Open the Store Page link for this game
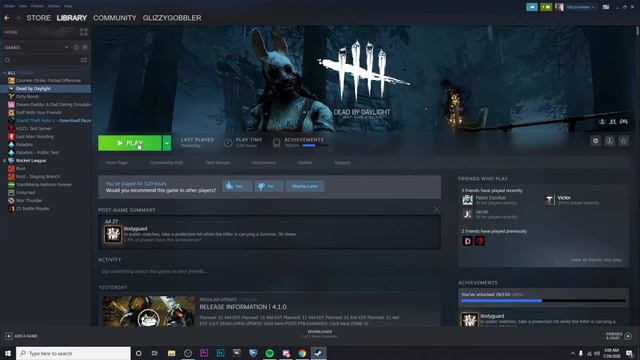Screen dimensions: 640x360 (x=116, y=162)
